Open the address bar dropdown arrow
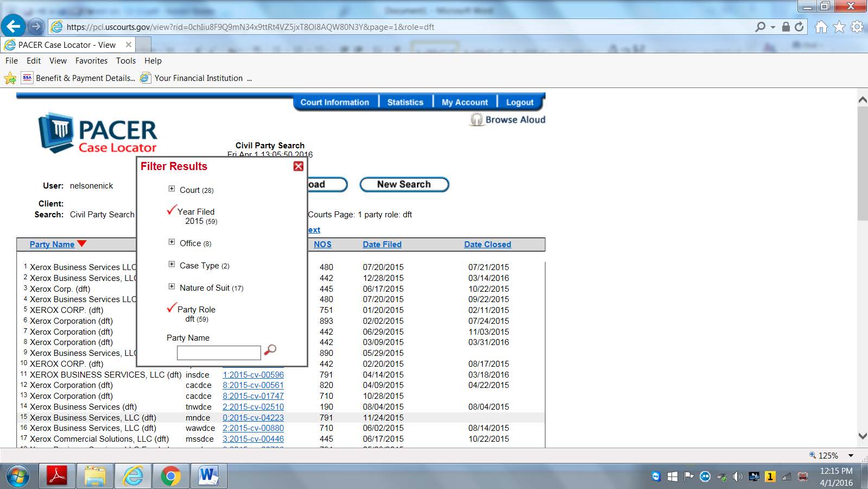Screen dimensions: 868x489 (773, 27)
